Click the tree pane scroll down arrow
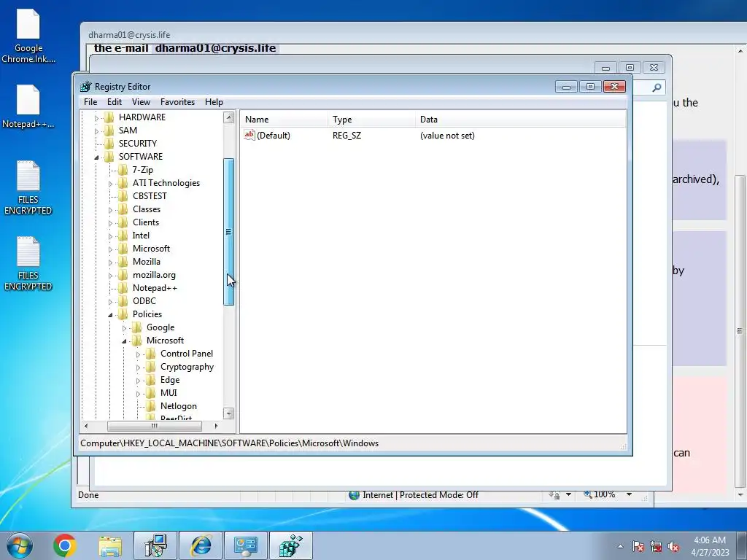 pyautogui.click(x=228, y=413)
